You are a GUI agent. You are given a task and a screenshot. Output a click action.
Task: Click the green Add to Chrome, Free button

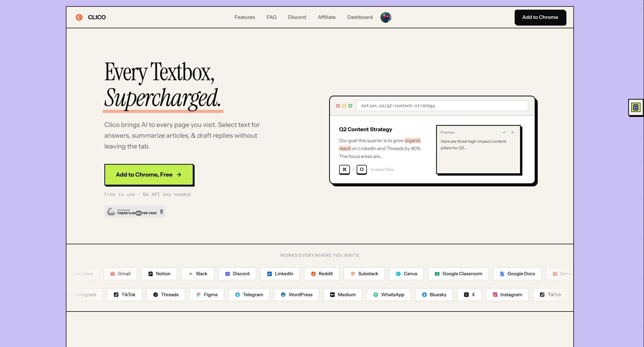[149, 175]
